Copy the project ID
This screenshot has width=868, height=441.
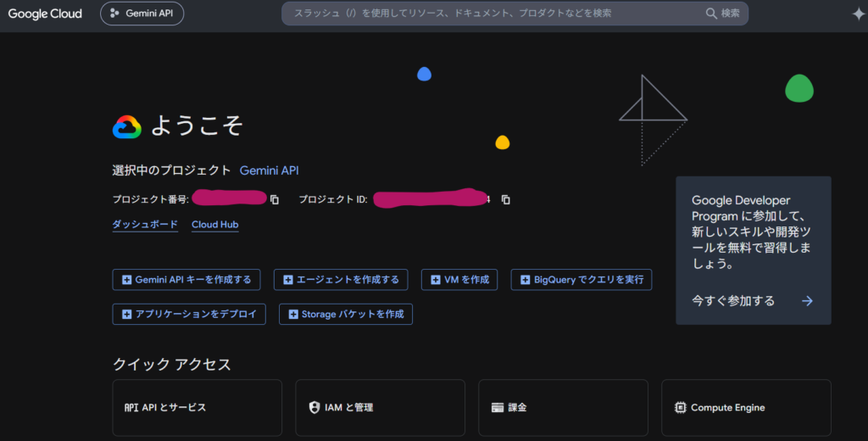tap(505, 199)
